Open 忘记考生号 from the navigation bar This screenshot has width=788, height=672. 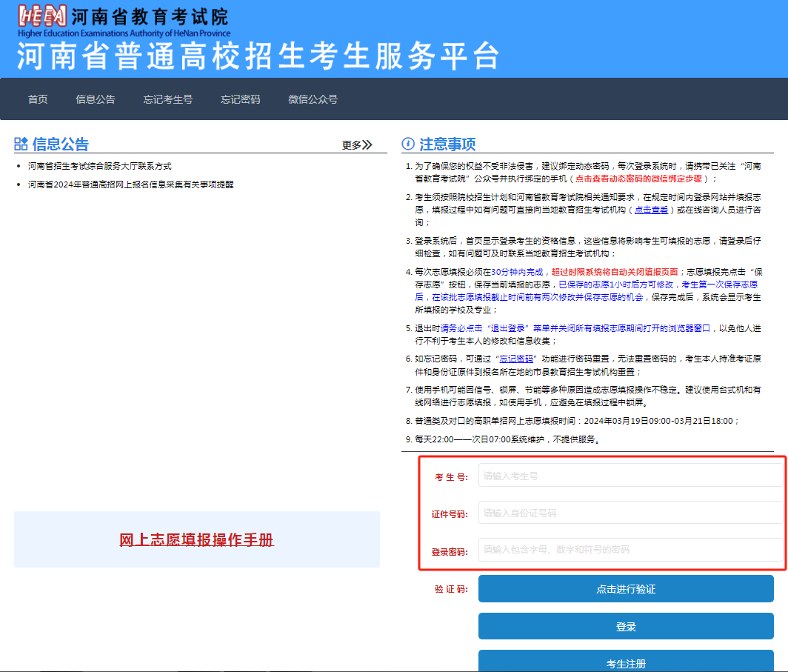168,99
